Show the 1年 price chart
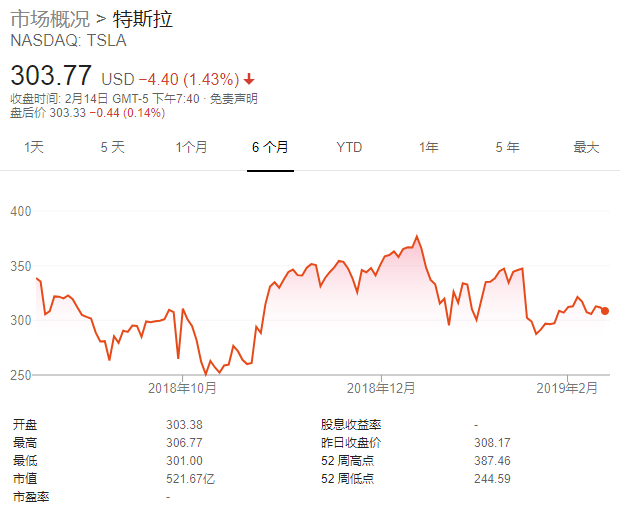The image size is (620, 523). click(x=429, y=147)
